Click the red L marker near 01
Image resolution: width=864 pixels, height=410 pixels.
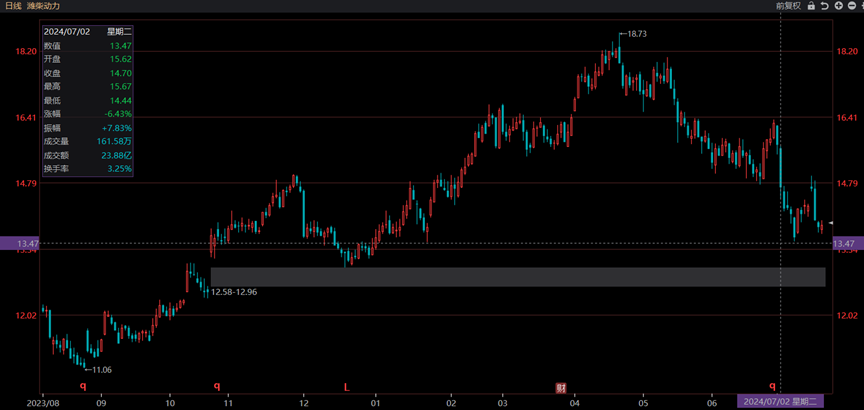coord(347,387)
